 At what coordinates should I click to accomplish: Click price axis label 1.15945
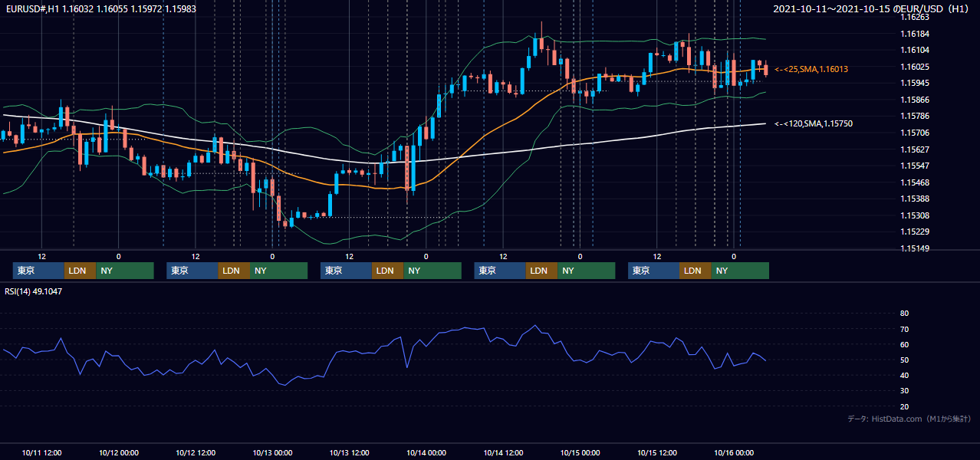[x=915, y=83]
